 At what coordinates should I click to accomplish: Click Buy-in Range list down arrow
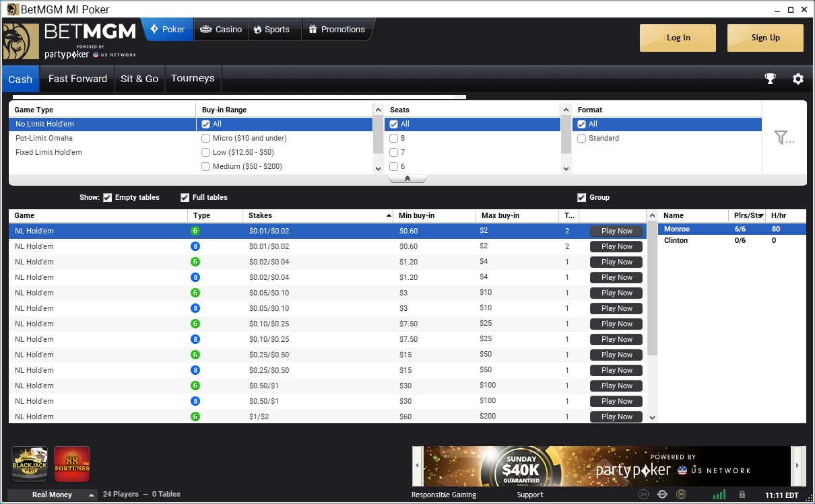378,168
